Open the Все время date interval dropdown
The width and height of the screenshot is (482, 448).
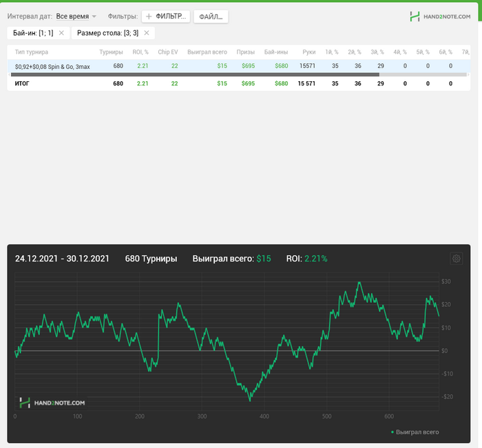(76, 17)
